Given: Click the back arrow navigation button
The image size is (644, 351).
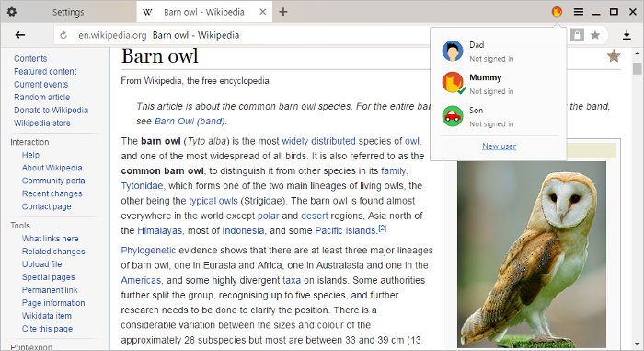Looking at the screenshot, I should (19, 35).
